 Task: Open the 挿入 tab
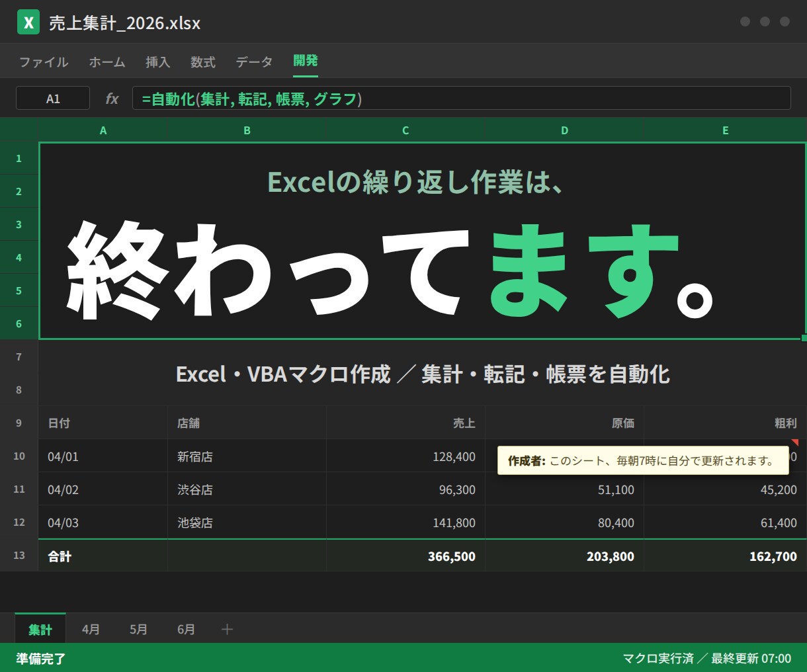point(158,62)
